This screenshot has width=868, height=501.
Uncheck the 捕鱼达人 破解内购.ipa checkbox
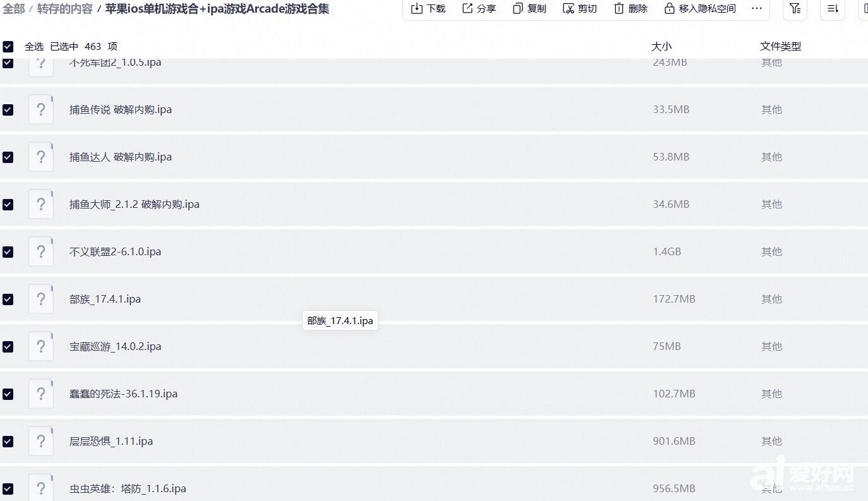8,157
